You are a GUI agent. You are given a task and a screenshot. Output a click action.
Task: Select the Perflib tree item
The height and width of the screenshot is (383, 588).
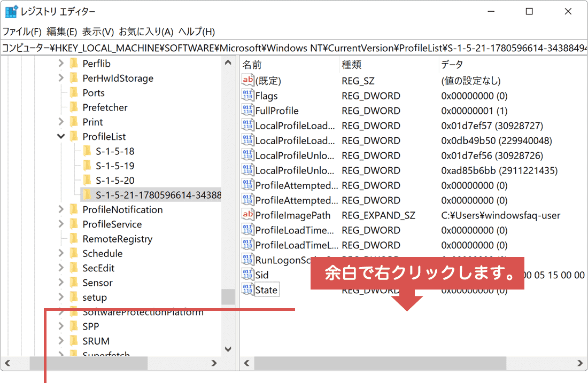pos(96,64)
